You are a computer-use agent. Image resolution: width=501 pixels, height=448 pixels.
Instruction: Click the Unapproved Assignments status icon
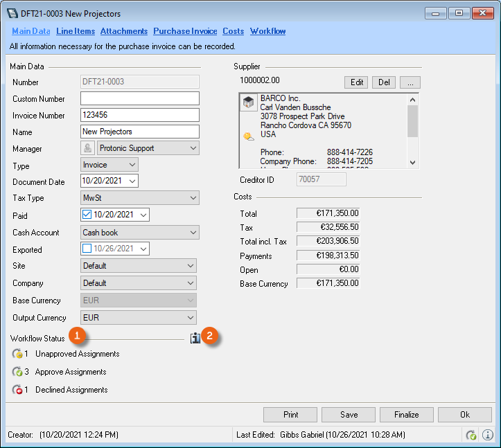pos(17,354)
